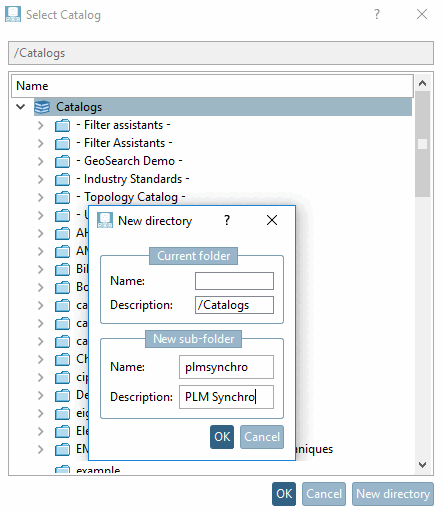
Task: Confirm new directory with OK button
Action: pos(222,437)
